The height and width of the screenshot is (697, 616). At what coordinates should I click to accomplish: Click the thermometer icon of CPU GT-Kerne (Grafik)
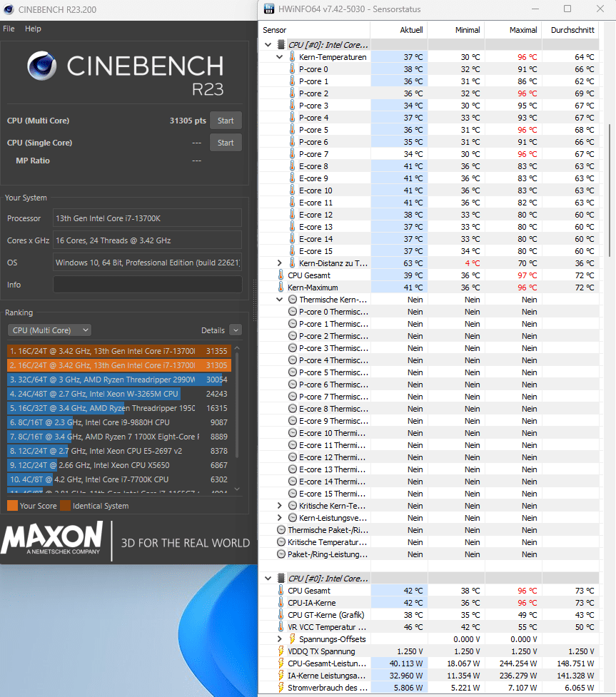click(x=281, y=615)
